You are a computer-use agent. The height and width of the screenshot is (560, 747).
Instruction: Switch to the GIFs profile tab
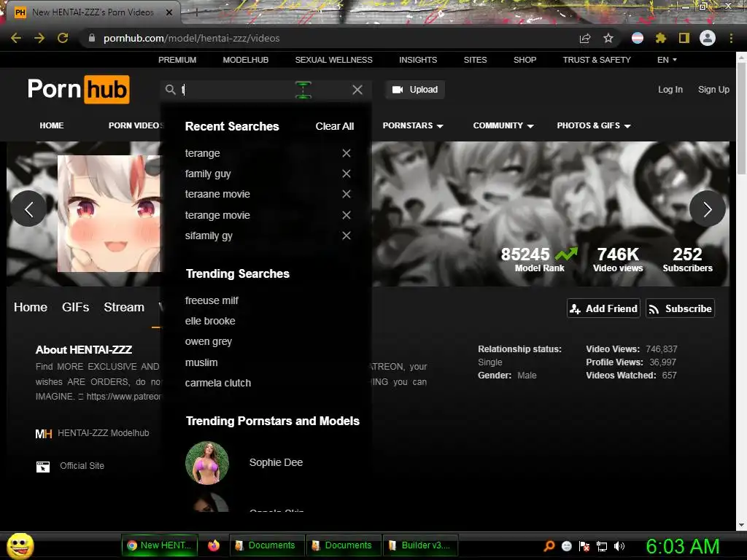[x=75, y=307]
